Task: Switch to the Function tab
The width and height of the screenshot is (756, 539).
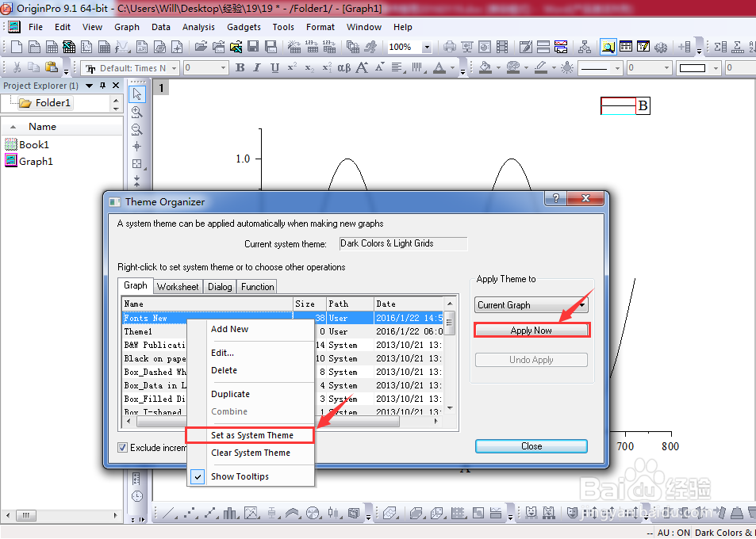Action: [258, 287]
